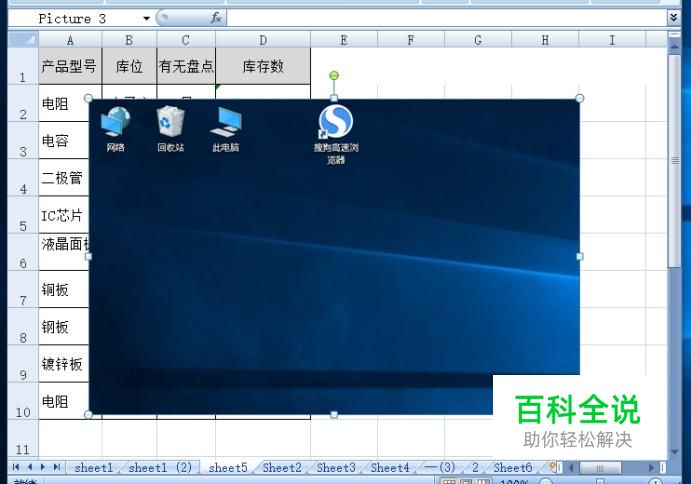Switch to the Sheet2 tab
The height and width of the screenshot is (484, 691).
pos(282,467)
